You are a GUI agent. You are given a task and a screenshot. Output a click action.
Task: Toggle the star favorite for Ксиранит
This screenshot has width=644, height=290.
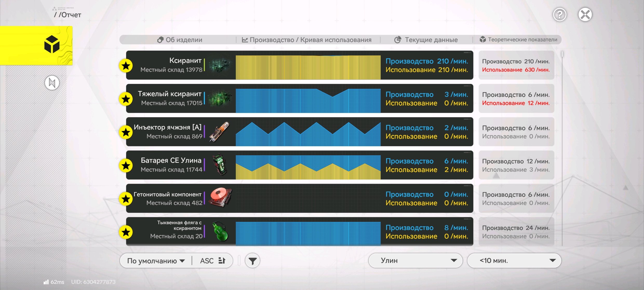click(x=126, y=66)
